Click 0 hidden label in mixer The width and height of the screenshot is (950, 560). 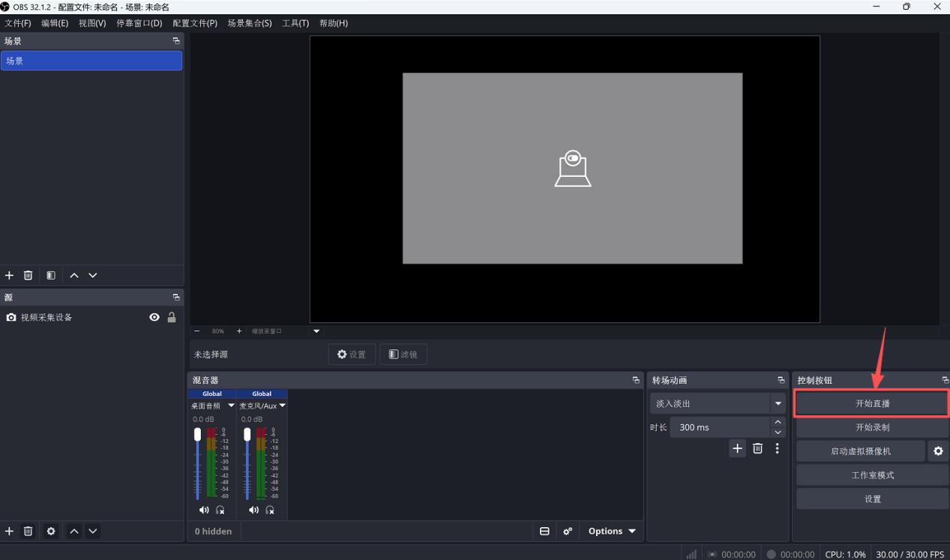coord(213,531)
